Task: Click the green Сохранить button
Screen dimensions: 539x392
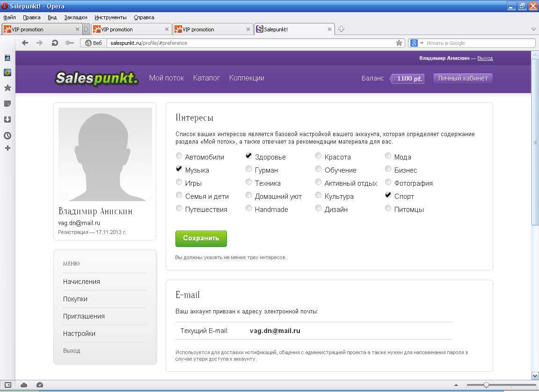Action: point(201,239)
